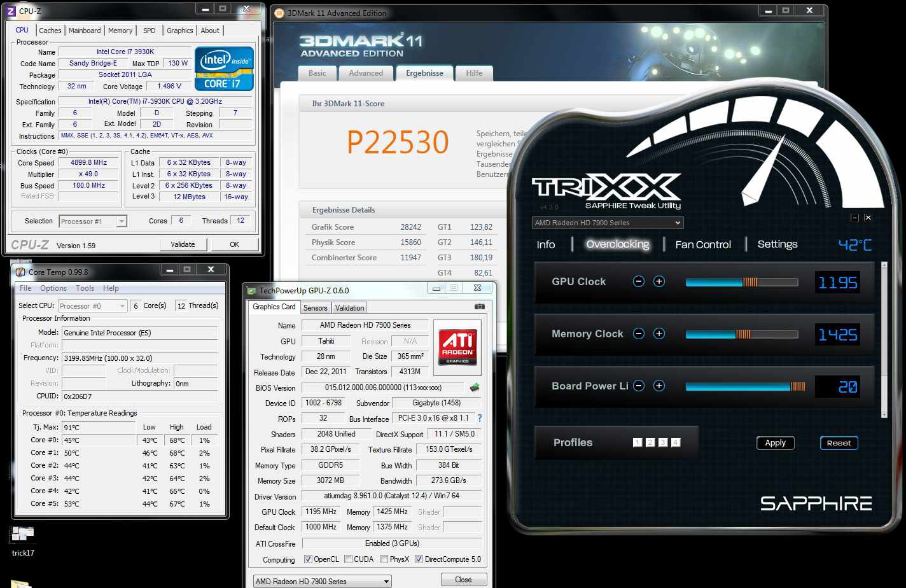Screen dimensions: 906x588
Task: Open the Core Temp Options menu
Action: click(x=53, y=288)
